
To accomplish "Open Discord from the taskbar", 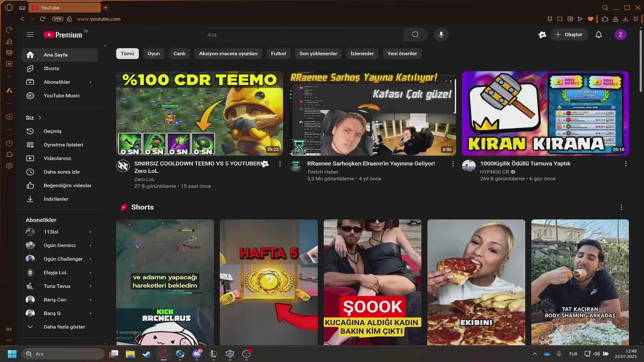I will [197, 354].
